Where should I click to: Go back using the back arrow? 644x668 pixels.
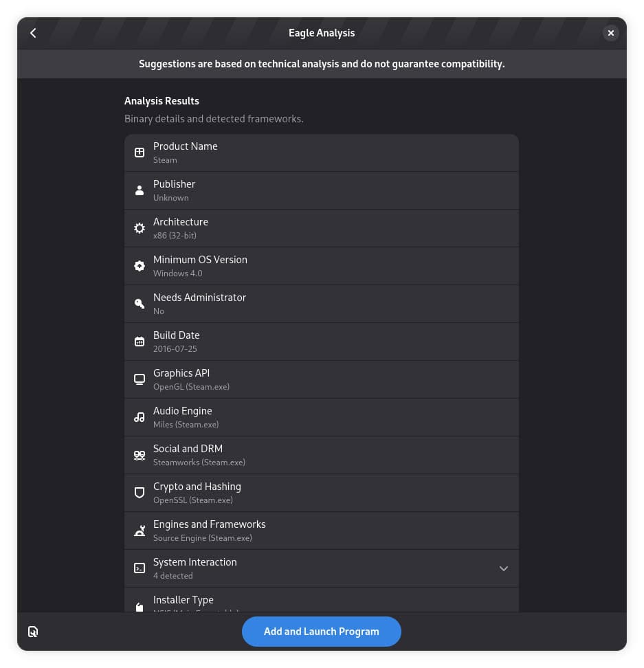click(33, 32)
